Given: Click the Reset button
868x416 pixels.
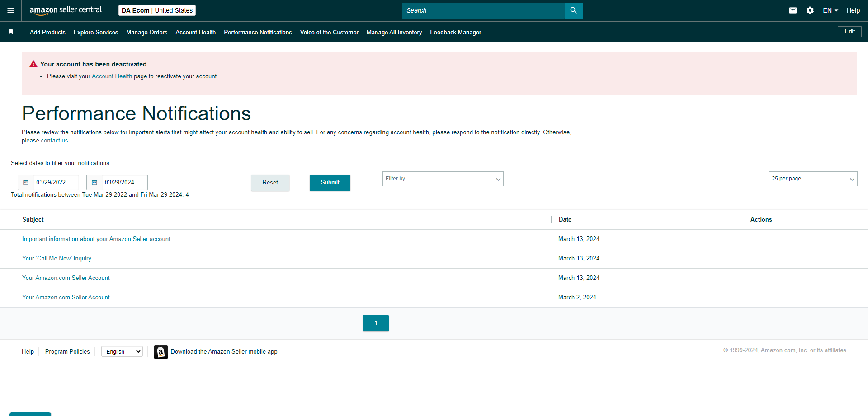Looking at the screenshot, I should click(x=270, y=183).
